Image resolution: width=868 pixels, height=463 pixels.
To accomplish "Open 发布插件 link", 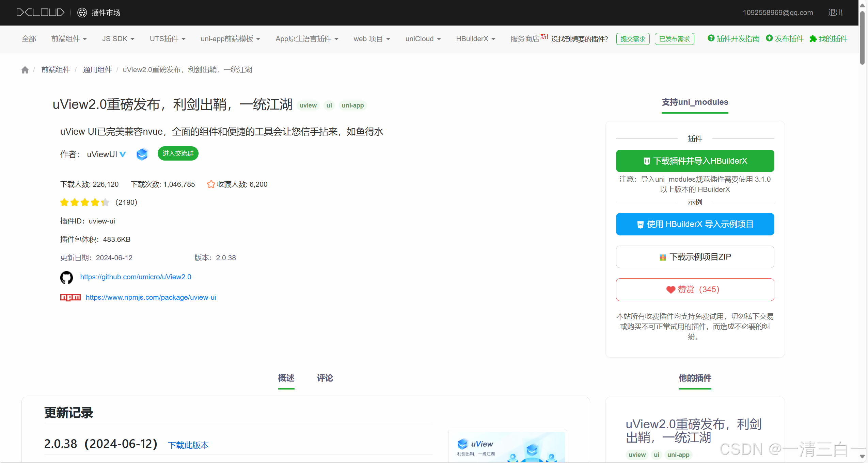I will (789, 39).
